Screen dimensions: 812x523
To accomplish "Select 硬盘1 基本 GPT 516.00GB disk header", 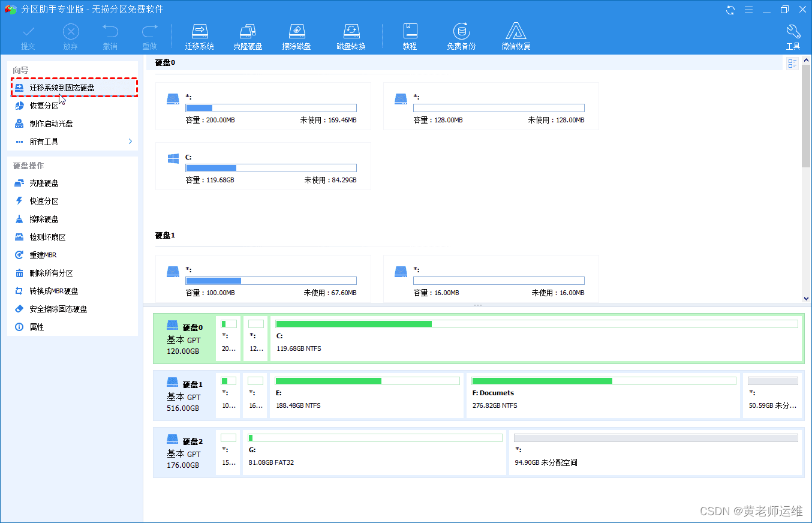I will point(184,396).
